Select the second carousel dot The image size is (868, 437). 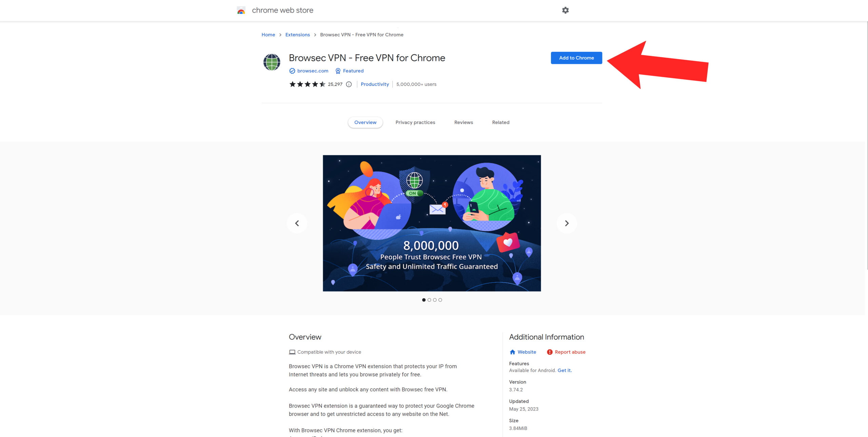429,300
